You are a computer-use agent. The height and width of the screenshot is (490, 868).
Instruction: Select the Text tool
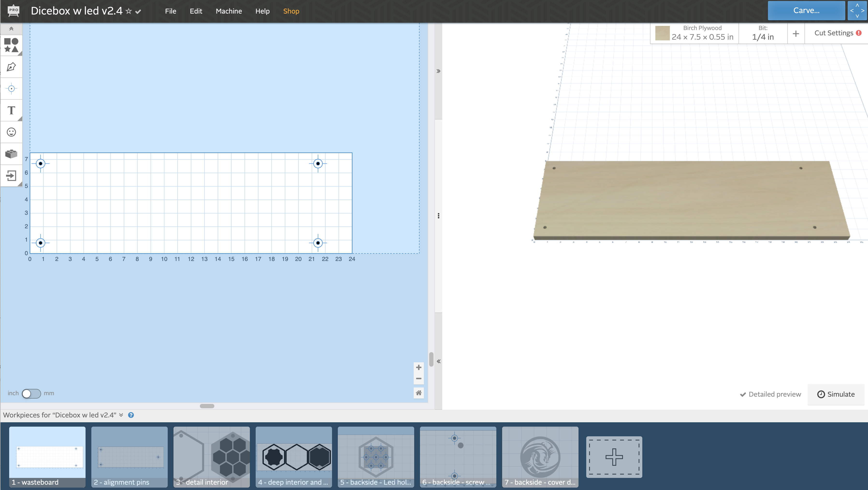(x=11, y=110)
